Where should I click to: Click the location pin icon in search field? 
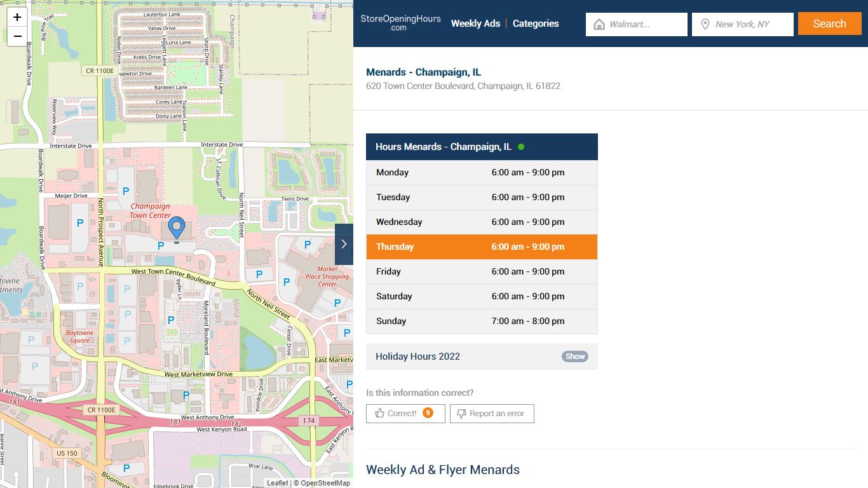(x=705, y=24)
